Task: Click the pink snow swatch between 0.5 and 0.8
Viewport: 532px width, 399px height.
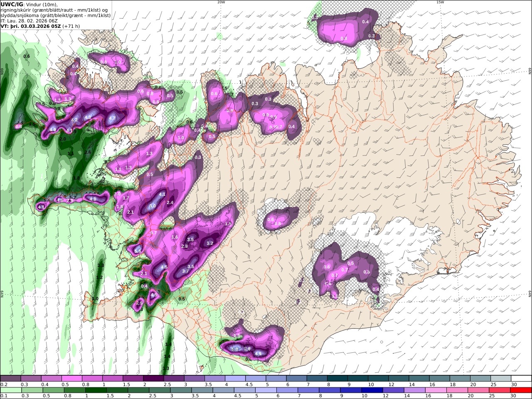Action: coord(71,379)
